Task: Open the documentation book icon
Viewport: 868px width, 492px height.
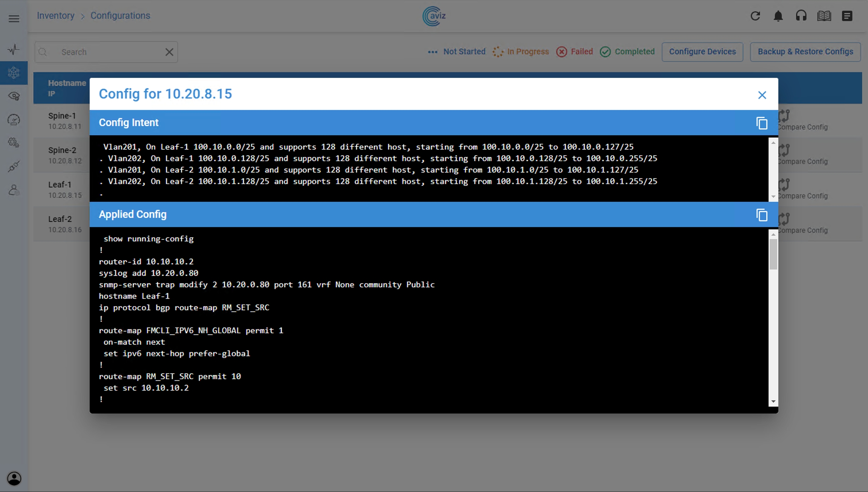Action: coord(824,16)
